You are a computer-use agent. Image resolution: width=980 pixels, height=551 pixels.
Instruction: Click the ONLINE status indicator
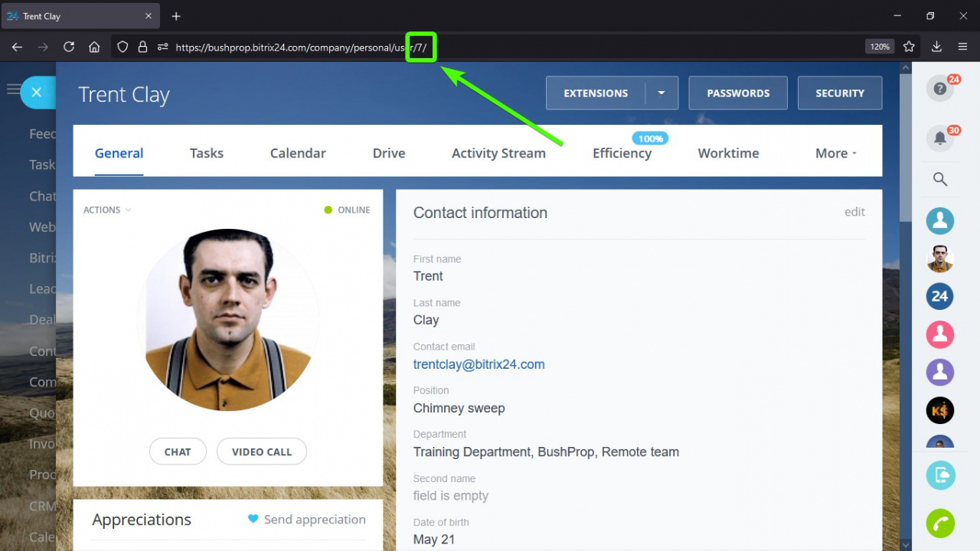347,210
